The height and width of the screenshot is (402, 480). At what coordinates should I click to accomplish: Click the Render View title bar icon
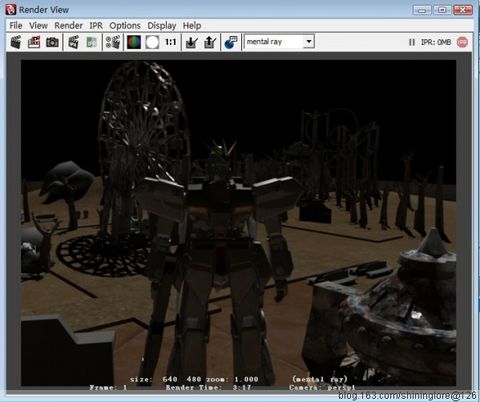point(11,10)
